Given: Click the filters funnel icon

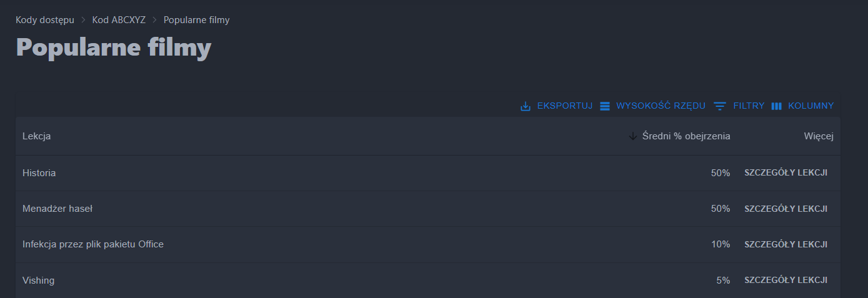Looking at the screenshot, I should pyautogui.click(x=720, y=106).
